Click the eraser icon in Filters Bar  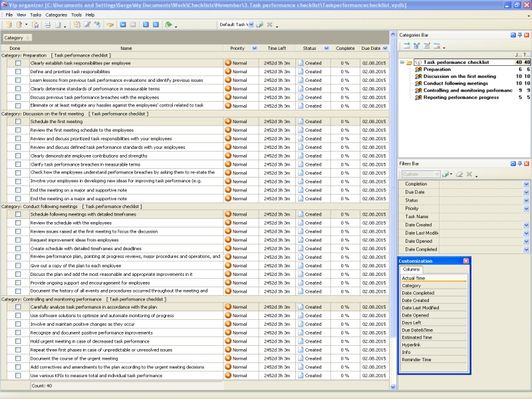458,174
